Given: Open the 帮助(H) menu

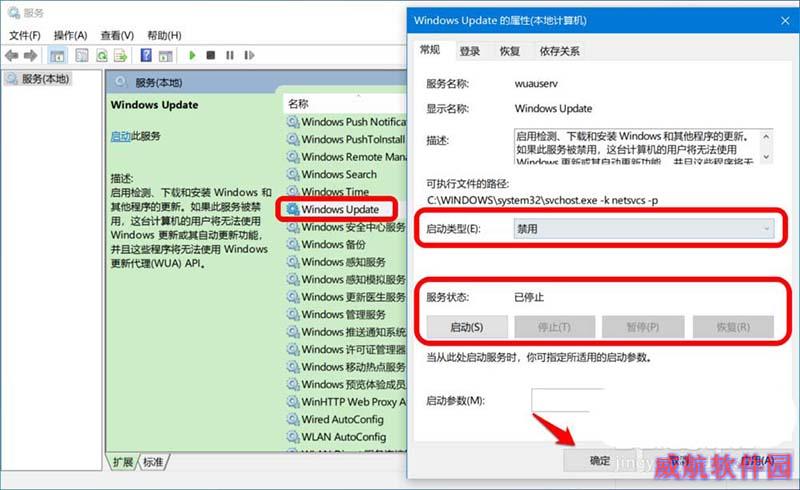Looking at the screenshot, I should click(x=164, y=35).
